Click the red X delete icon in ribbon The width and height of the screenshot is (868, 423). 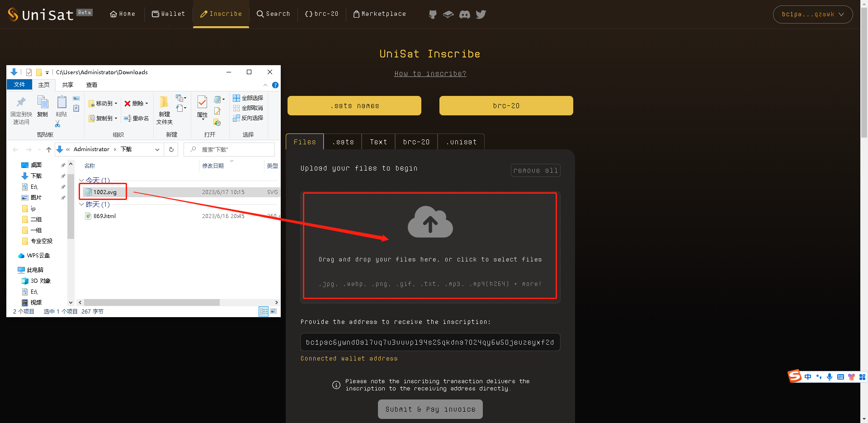(x=127, y=104)
